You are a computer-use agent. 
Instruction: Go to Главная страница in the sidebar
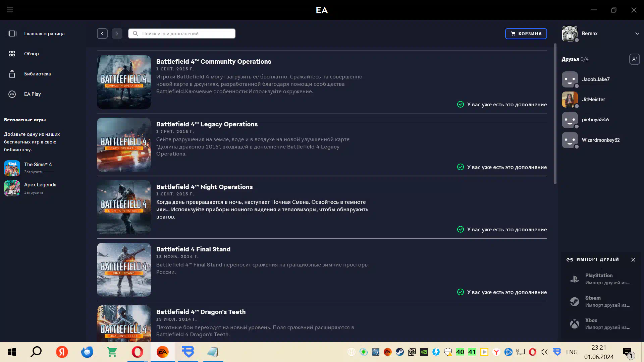coord(44,34)
